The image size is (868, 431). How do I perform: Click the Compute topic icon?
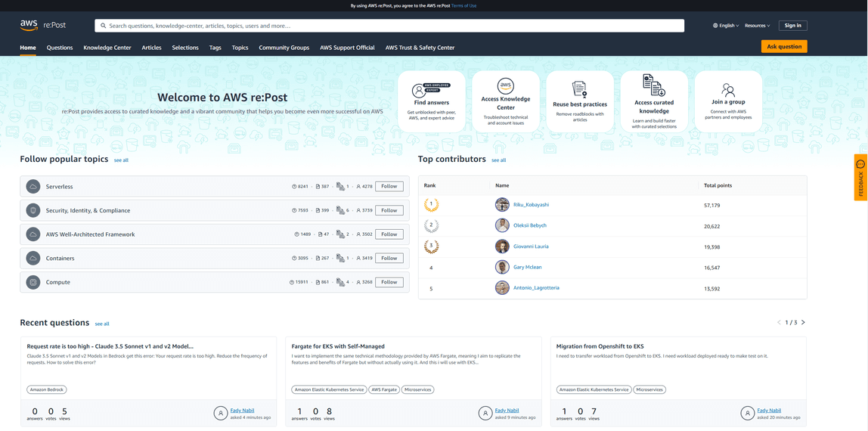[x=33, y=282]
